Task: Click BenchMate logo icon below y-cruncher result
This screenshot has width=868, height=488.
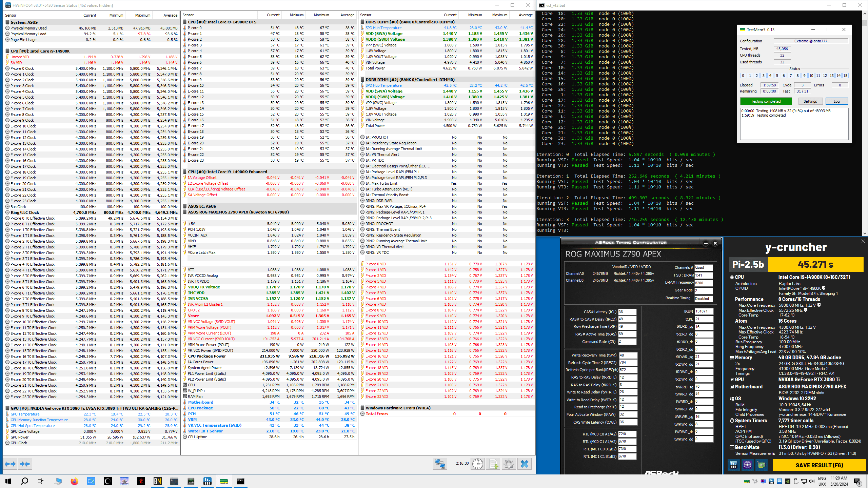Action: pyautogui.click(x=733, y=465)
